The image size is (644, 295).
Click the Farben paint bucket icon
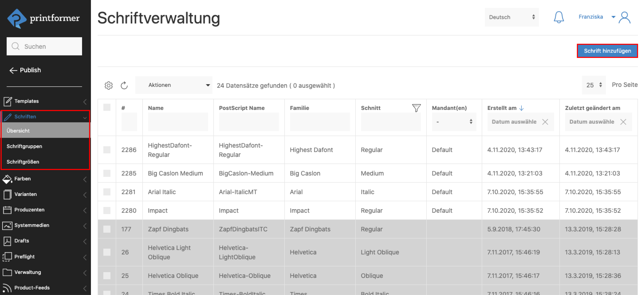(x=7, y=179)
